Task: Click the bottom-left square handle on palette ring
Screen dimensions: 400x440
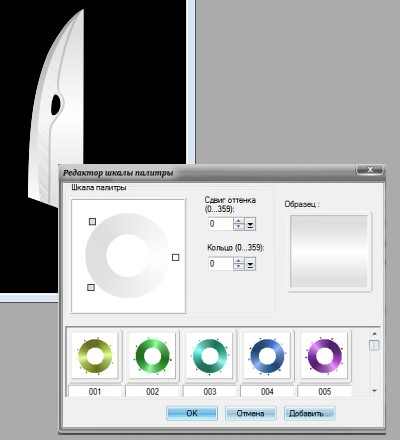Action: coord(91,287)
